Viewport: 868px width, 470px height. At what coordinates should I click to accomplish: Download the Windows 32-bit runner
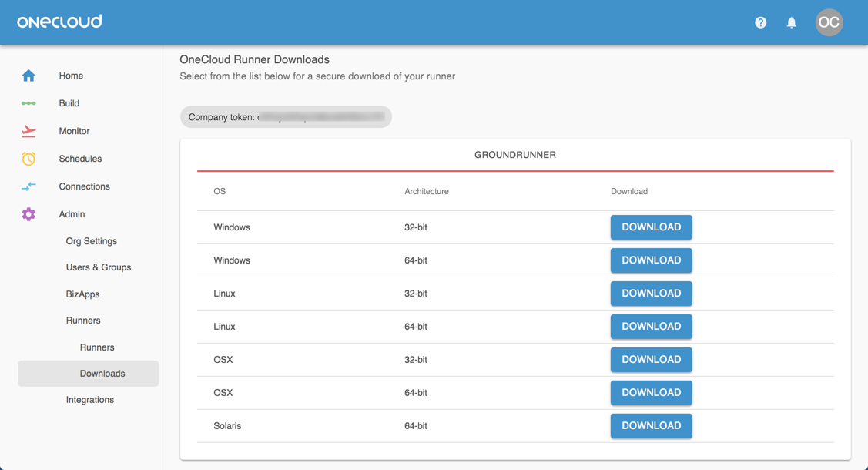[651, 227]
